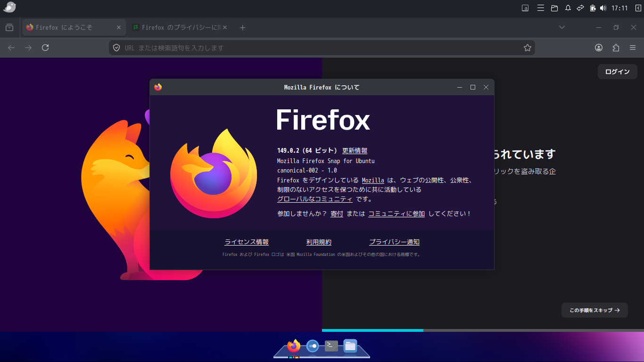Launch Firefox from the dock
This screenshot has height=362, width=644.
coord(294,346)
